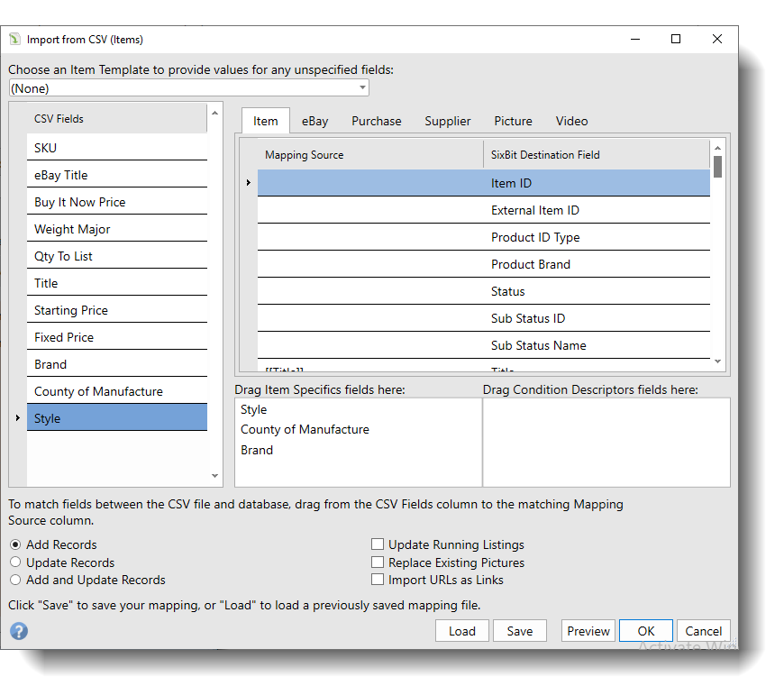This screenshot has height=695, width=784.
Task: Select Buy It Now Price field
Action: pyautogui.click(x=117, y=202)
